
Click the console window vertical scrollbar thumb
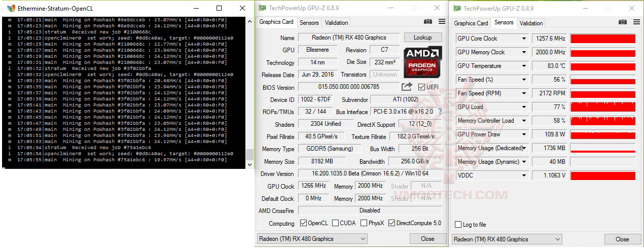tap(249, 155)
